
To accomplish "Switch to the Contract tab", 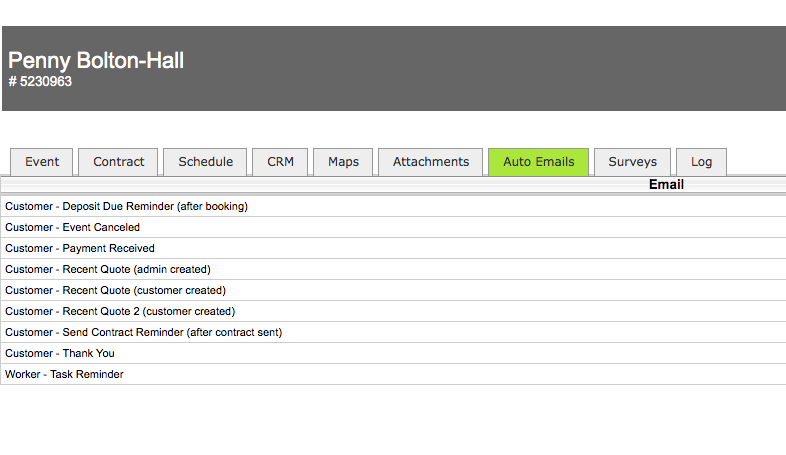I will [119, 162].
